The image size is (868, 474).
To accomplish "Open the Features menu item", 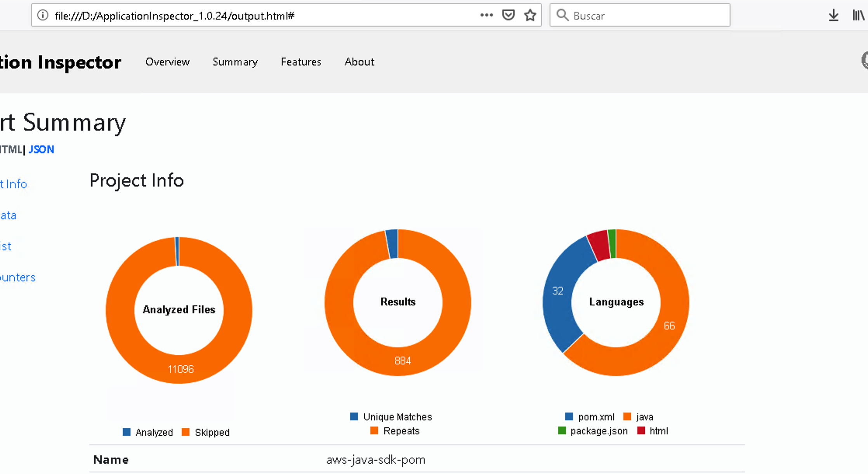I will click(x=300, y=62).
